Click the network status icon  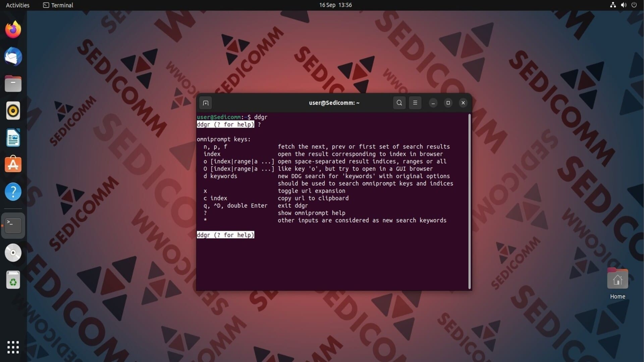613,5
